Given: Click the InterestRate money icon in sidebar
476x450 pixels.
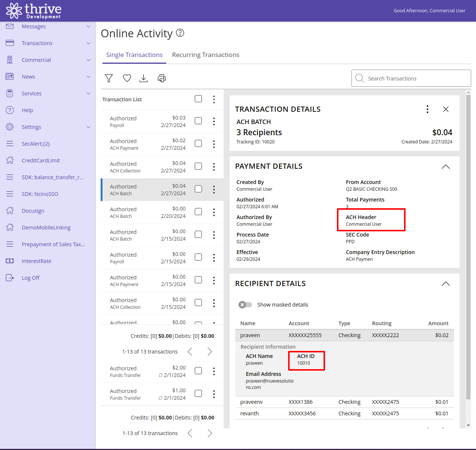Looking at the screenshot, I should [x=10, y=261].
